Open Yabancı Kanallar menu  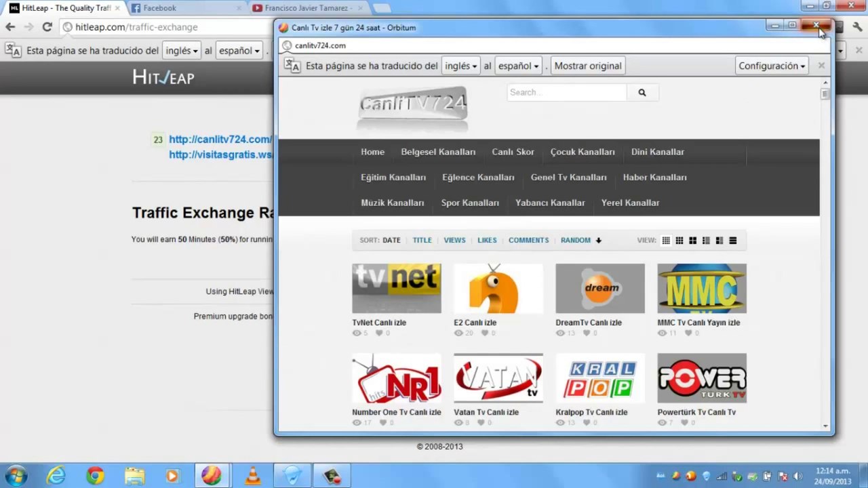click(x=550, y=203)
